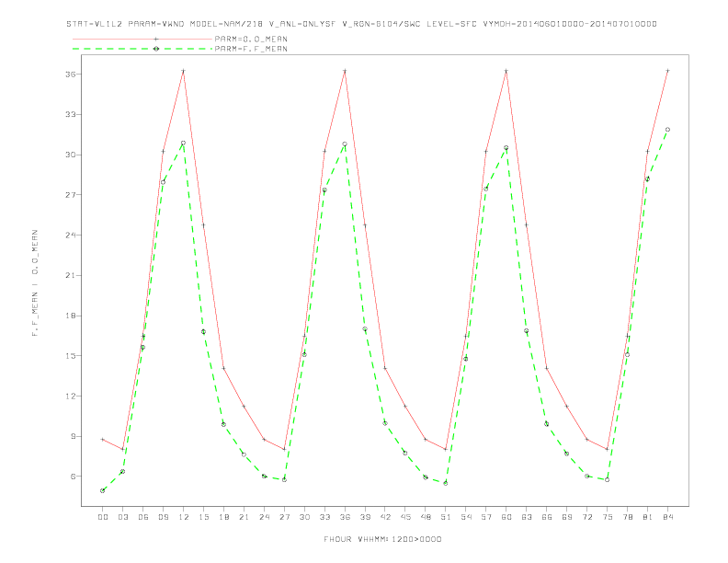Click x-axis forecast hour label 09
This screenshot has height=563, width=728.
coord(163,517)
